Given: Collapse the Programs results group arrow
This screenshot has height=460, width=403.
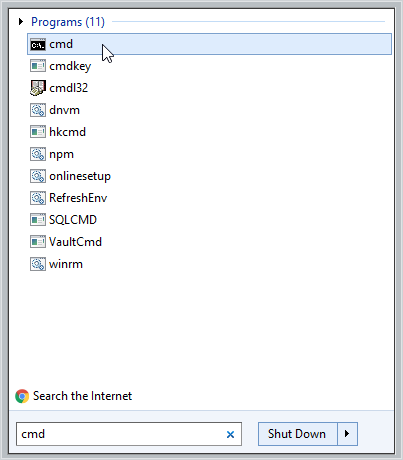Looking at the screenshot, I should click(21, 22).
